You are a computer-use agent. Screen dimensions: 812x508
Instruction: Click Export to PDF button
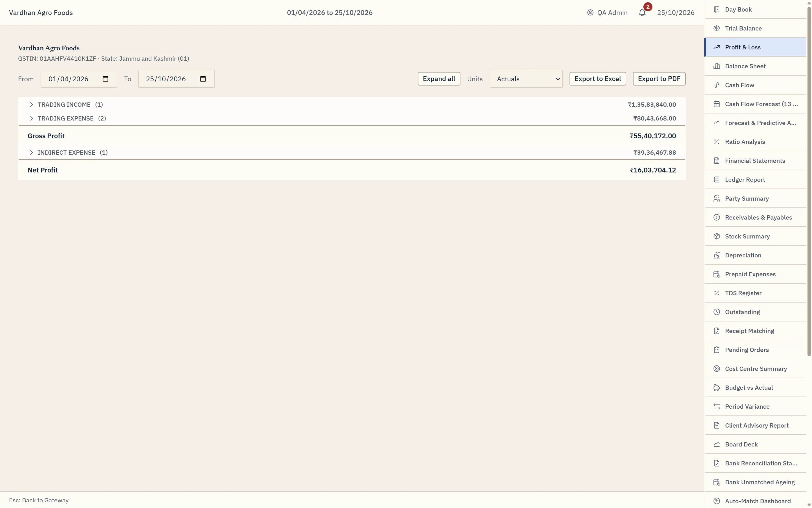(x=659, y=79)
